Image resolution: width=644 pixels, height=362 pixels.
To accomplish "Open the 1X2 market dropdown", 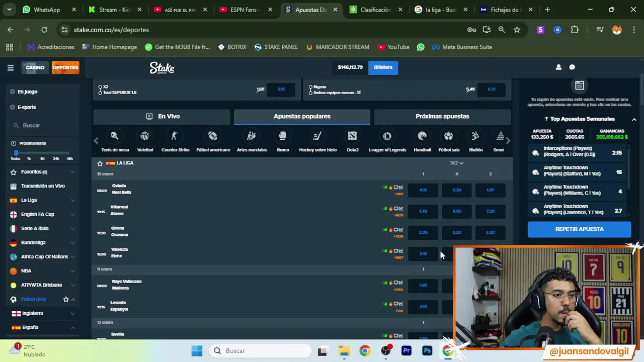I will point(456,163).
